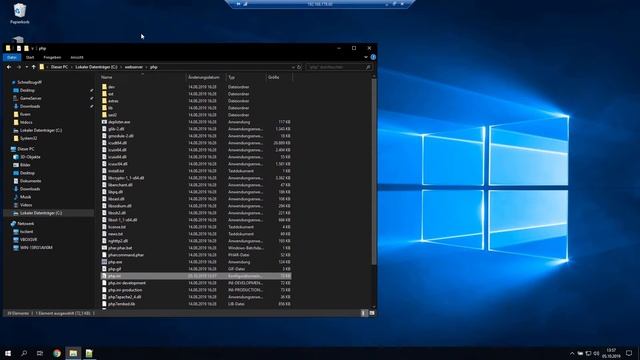
Task: Sort by the Typ column header
Action: (x=246, y=77)
